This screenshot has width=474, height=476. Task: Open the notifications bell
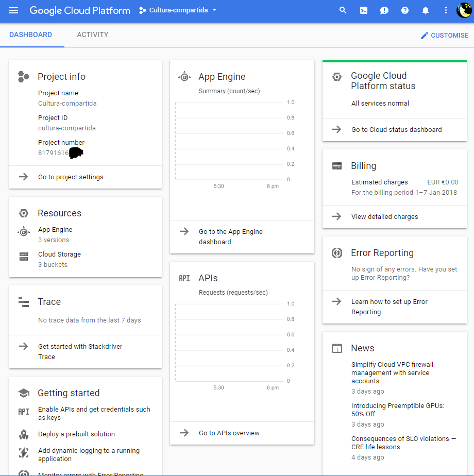(x=426, y=11)
